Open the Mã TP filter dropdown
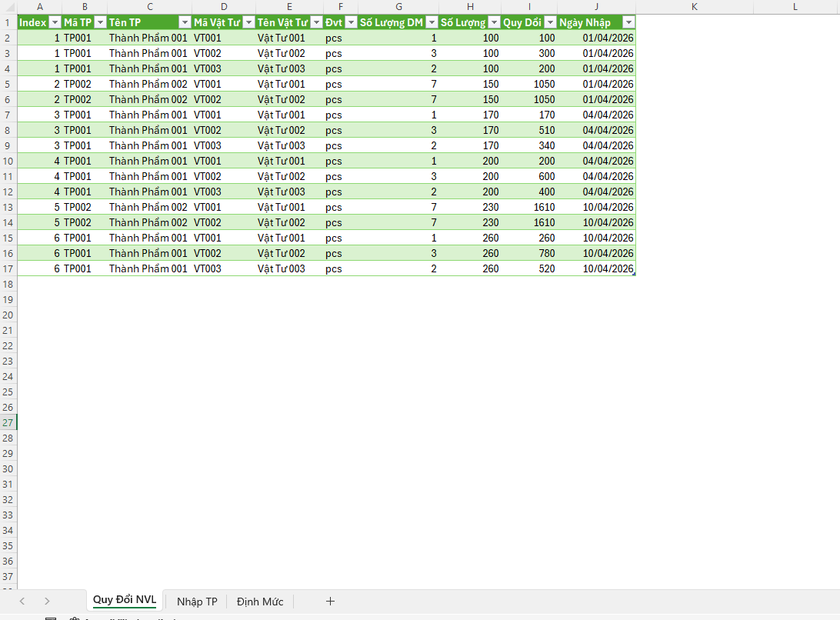Screen dimensions: 840x620 [99, 22]
